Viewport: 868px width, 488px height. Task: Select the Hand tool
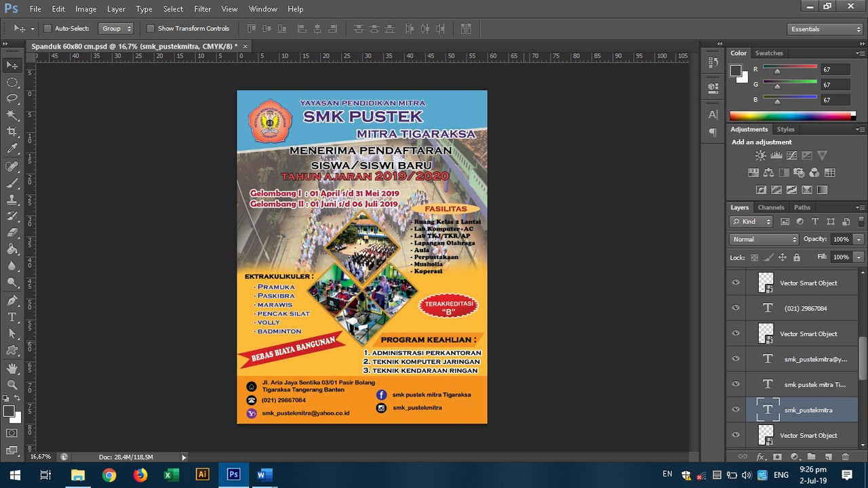[x=12, y=369]
